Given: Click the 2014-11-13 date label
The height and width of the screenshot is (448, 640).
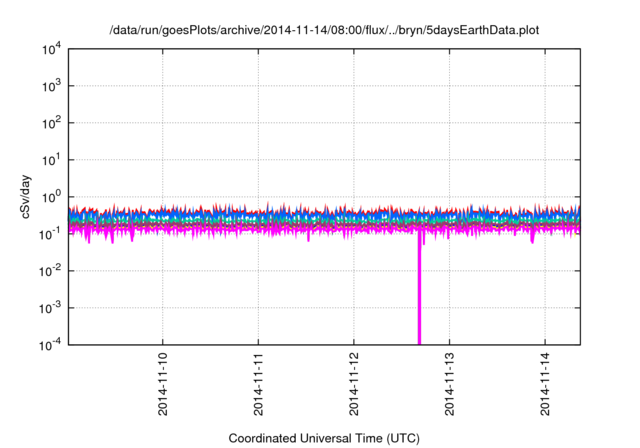Looking at the screenshot, I should [x=449, y=384].
